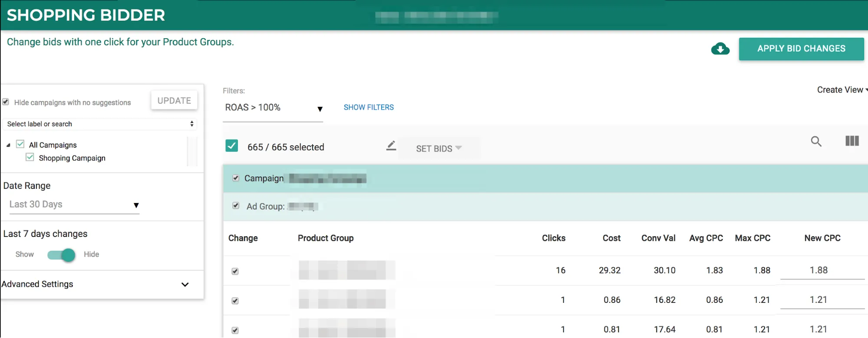The width and height of the screenshot is (868, 338).
Task: Expand the Advanced Settings section
Action: coord(185,285)
